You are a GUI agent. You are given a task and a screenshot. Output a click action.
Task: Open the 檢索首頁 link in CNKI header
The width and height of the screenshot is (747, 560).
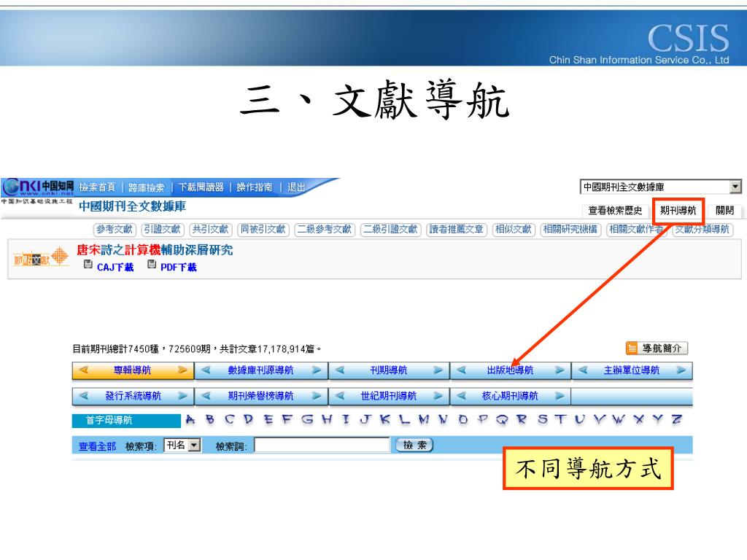pyautogui.click(x=97, y=187)
